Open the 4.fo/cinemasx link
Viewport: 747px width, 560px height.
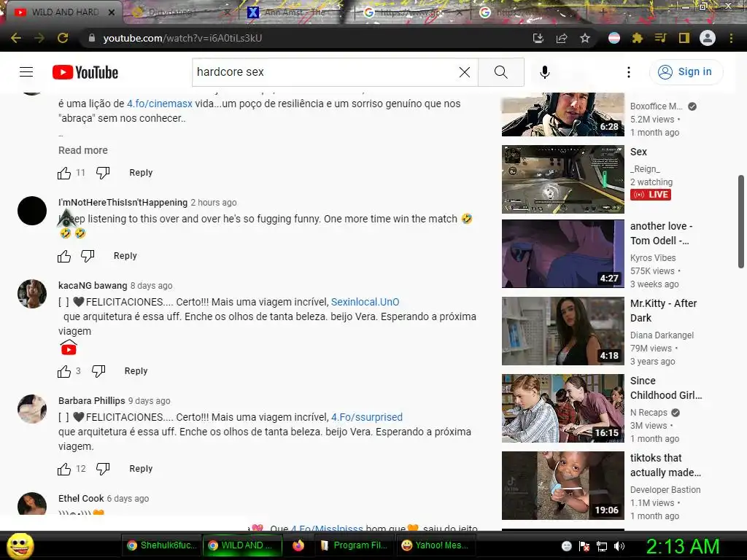[160, 104]
